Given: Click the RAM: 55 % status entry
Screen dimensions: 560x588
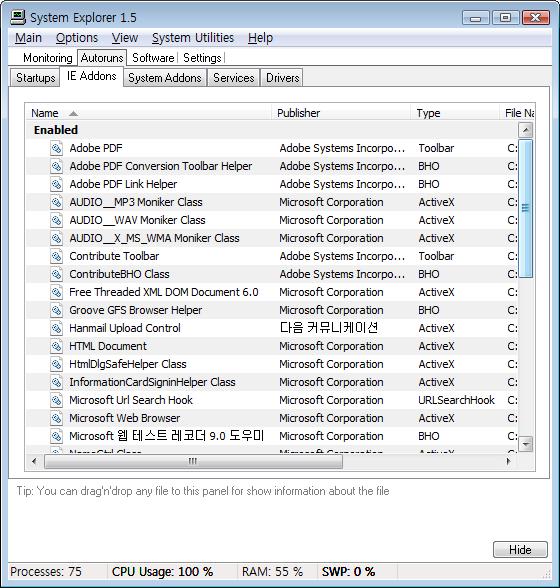Looking at the screenshot, I should pyautogui.click(x=272, y=572).
